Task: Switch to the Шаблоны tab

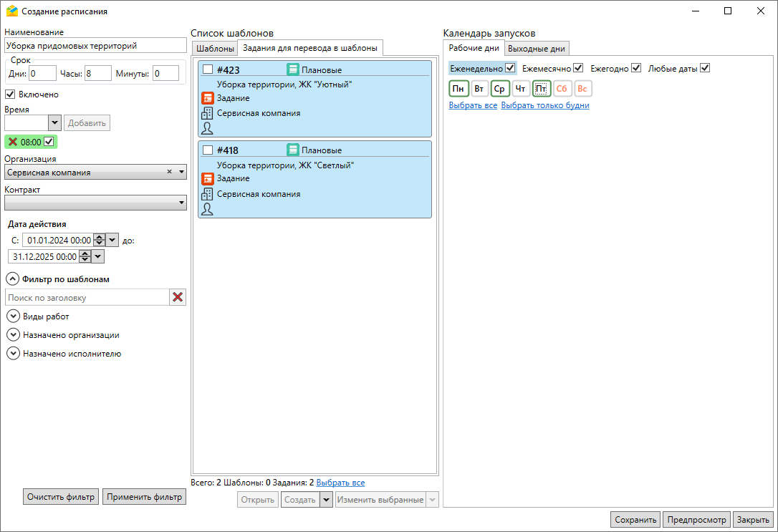Action: (x=215, y=48)
